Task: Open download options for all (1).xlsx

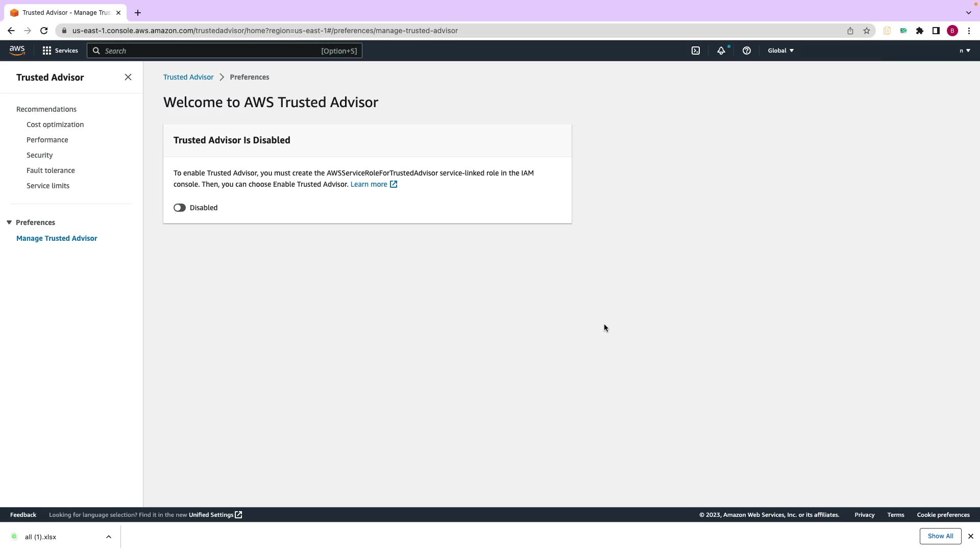Action: pyautogui.click(x=109, y=537)
